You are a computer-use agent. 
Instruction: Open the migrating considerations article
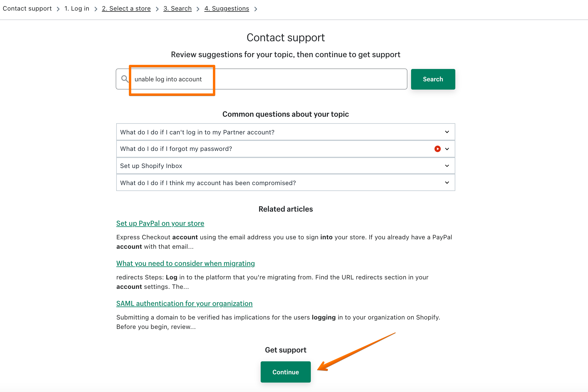[x=185, y=263]
